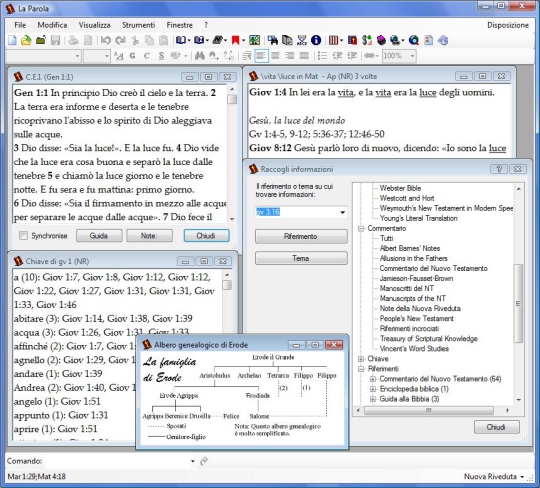Select Jamieson-Fausset-Brown commentary
Viewport: 540px width, 488px height.
[416, 278]
